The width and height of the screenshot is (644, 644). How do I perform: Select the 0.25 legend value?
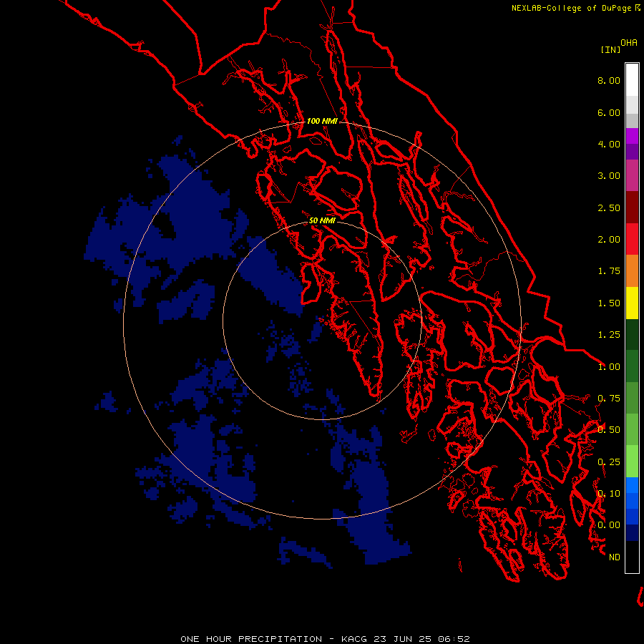609,462
